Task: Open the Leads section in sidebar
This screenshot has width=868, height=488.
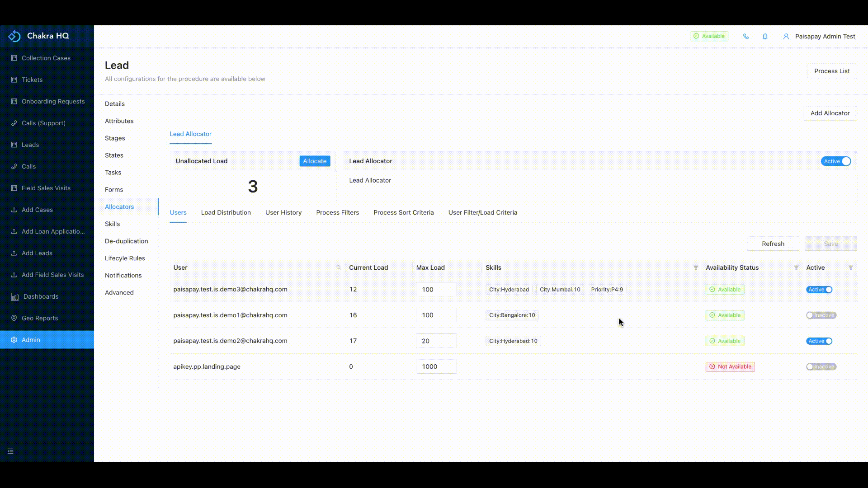Action: click(x=31, y=145)
